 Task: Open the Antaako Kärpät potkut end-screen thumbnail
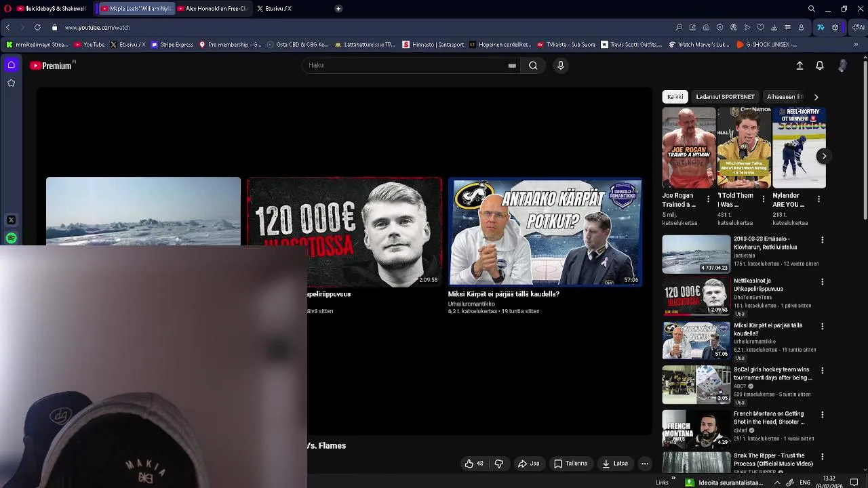(545, 232)
